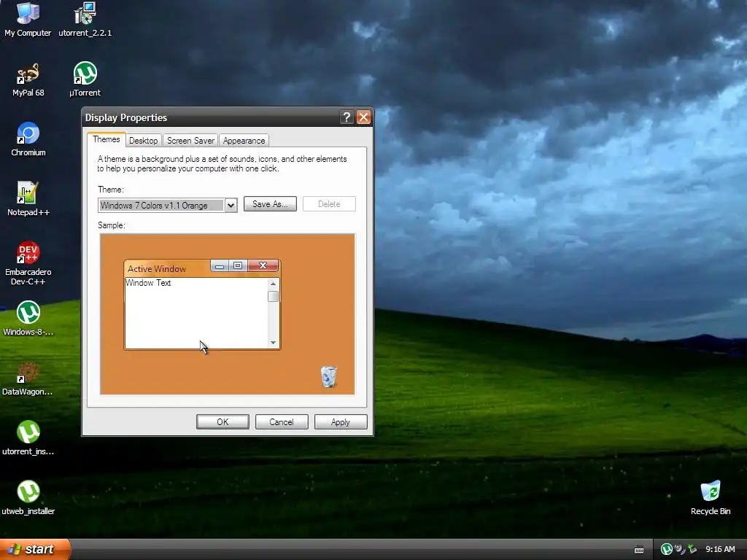This screenshot has height=560, width=747.
Task: Select the My Computer desktop icon
Action: pyautogui.click(x=28, y=19)
